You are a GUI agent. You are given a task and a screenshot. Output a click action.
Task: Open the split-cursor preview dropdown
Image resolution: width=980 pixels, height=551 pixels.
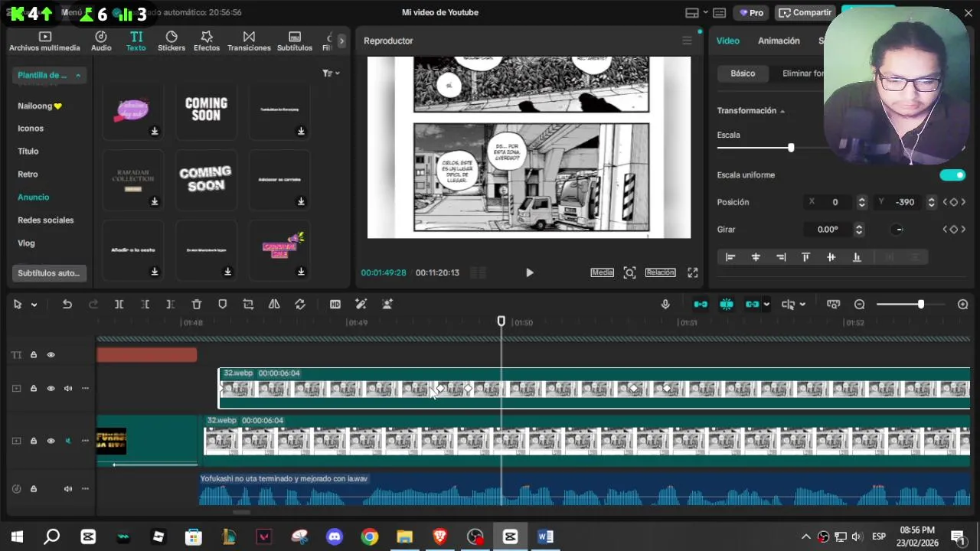802,305
